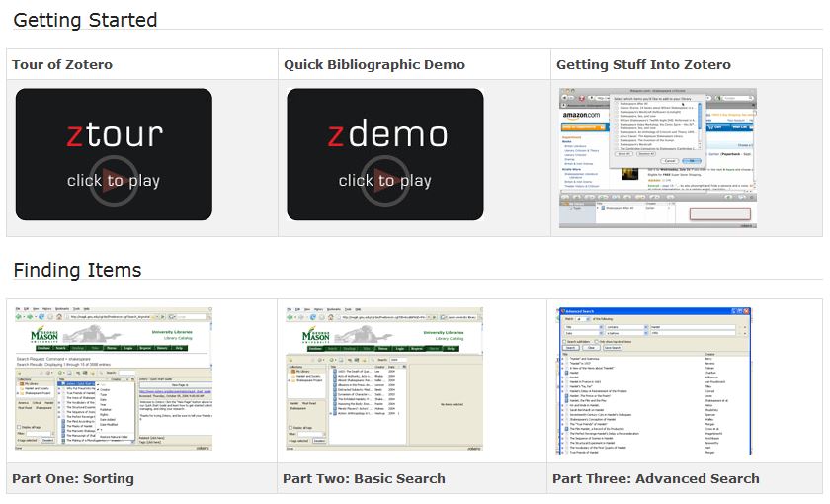Click the Quick Bibliographic Demo title
Image resolution: width=830 pixels, height=504 pixels.
click(374, 64)
